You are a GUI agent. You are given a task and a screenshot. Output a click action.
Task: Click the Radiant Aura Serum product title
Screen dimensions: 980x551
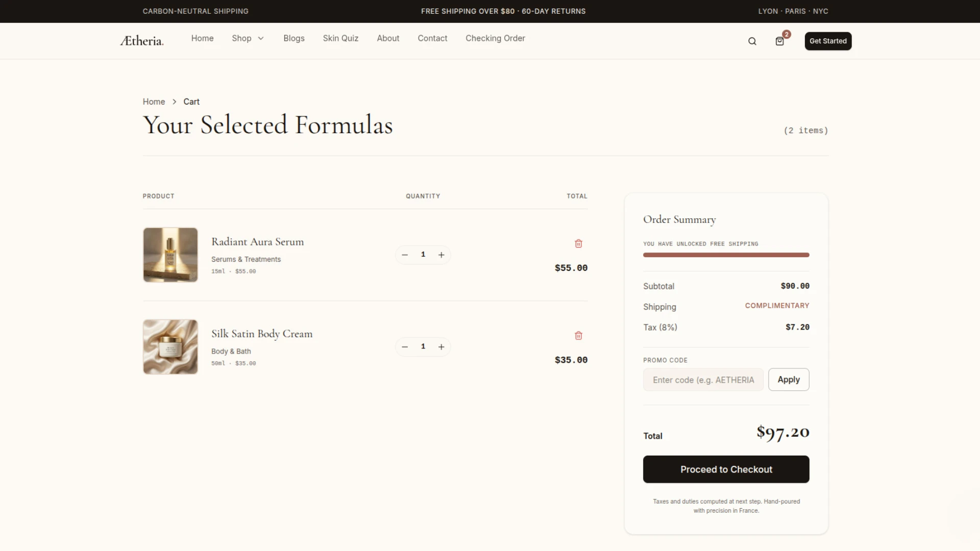[x=258, y=242]
